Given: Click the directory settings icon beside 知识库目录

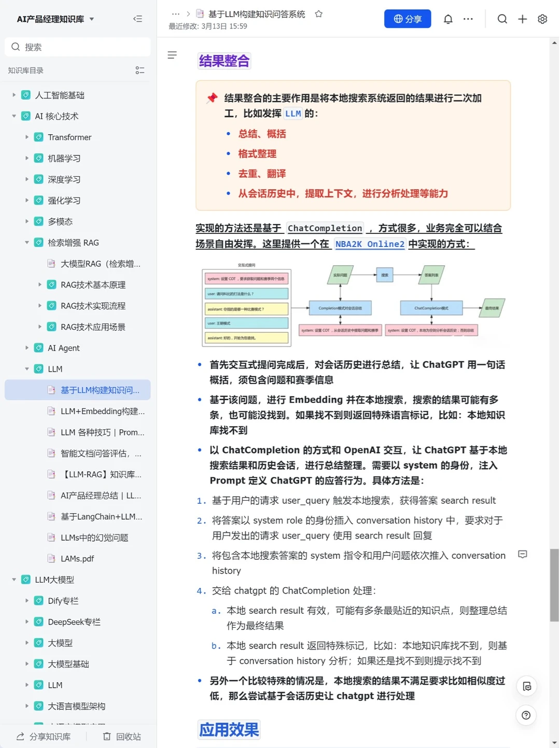Looking at the screenshot, I should (x=139, y=70).
